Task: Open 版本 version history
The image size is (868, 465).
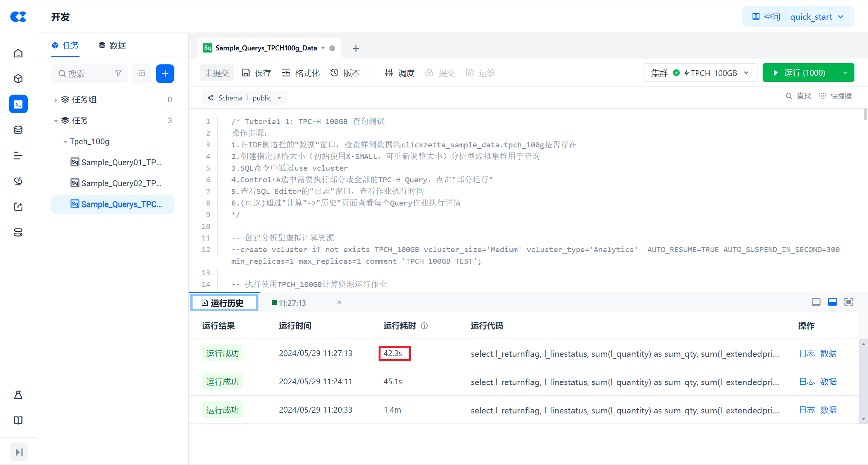Action: coord(345,73)
